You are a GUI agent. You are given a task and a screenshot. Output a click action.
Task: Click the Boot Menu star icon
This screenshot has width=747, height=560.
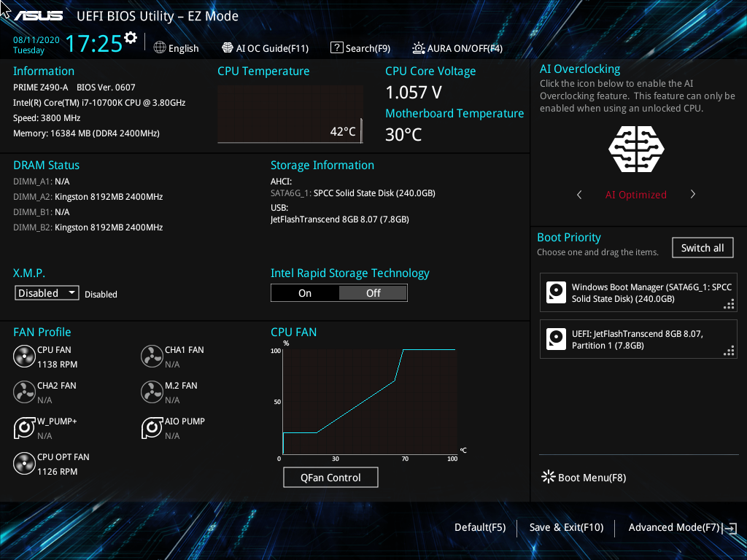coord(549,477)
